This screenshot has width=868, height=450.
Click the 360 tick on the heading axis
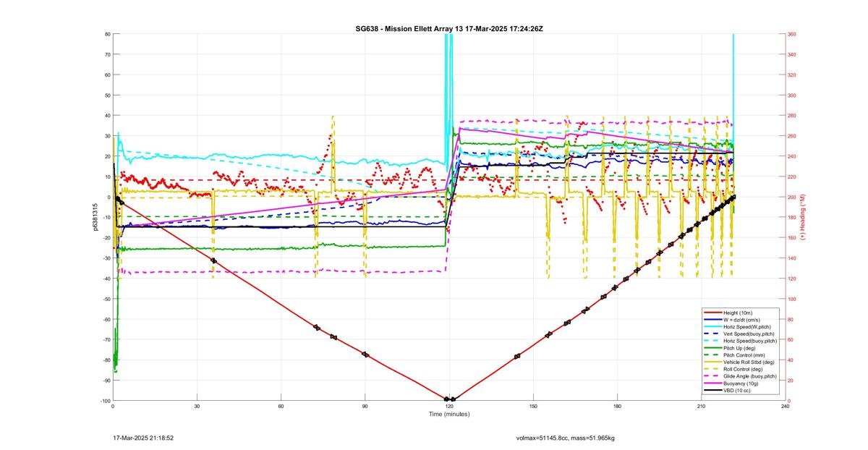coord(792,34)
